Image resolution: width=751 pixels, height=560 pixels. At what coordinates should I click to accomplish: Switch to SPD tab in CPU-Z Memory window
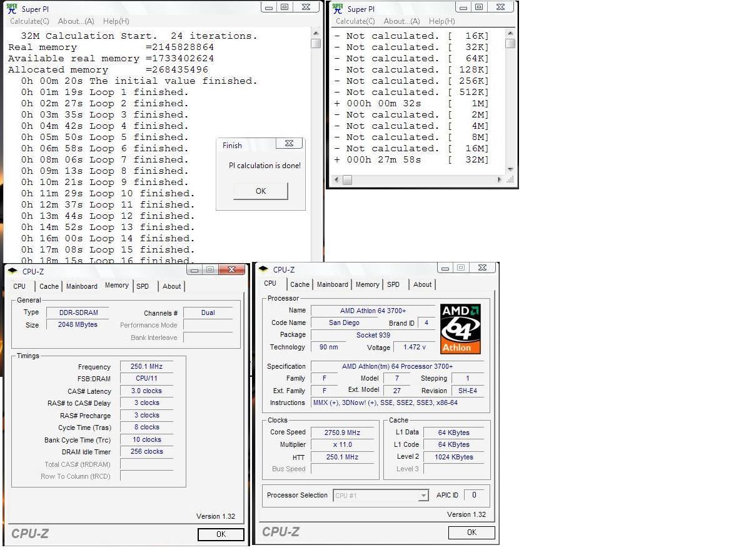[143, 286]
